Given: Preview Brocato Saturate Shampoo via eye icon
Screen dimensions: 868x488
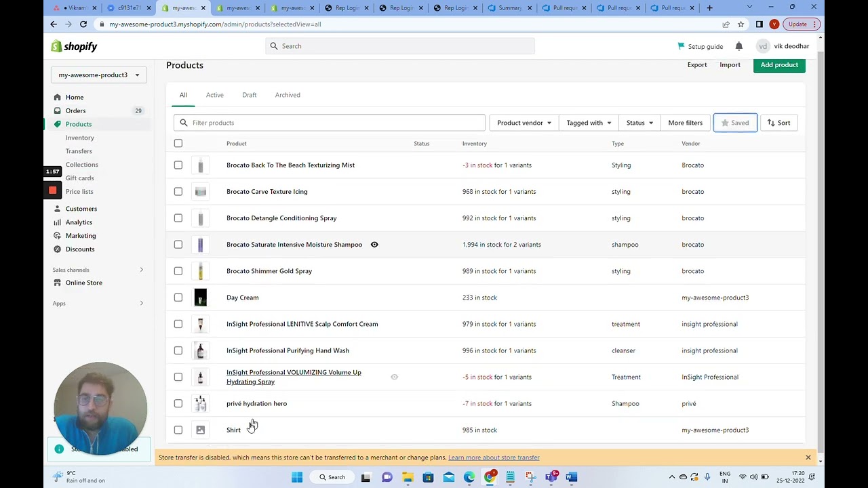Looking at the screenshot, I should pyautogui.click(x=374, y=244).
